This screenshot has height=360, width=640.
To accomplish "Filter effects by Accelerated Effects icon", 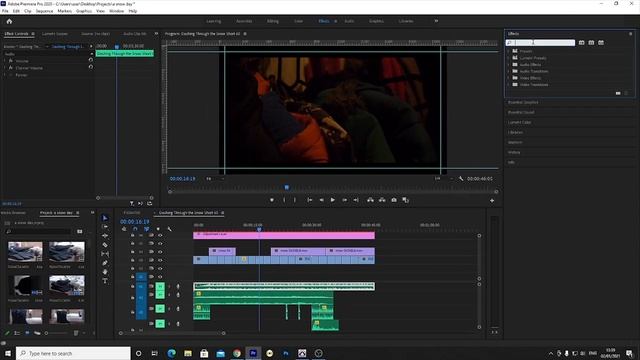I will [581, 42].
